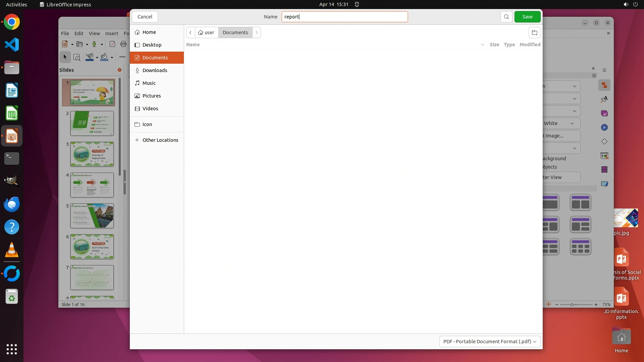Open the Properties sidebar deck icon
Image resolution: width=644 pixels, height=362 pixels.
pos(604,85)
